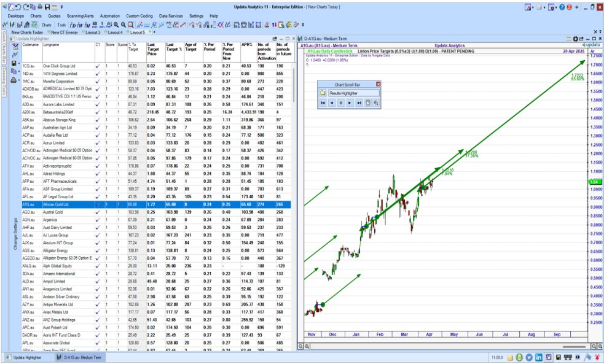The image size is (604, 364).
Task: Open dropdown beside Highlighter sidebar save icon
Action: 19,63
